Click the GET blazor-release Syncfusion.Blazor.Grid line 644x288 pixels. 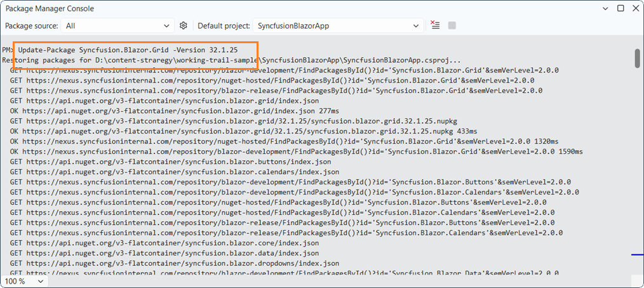276,91
